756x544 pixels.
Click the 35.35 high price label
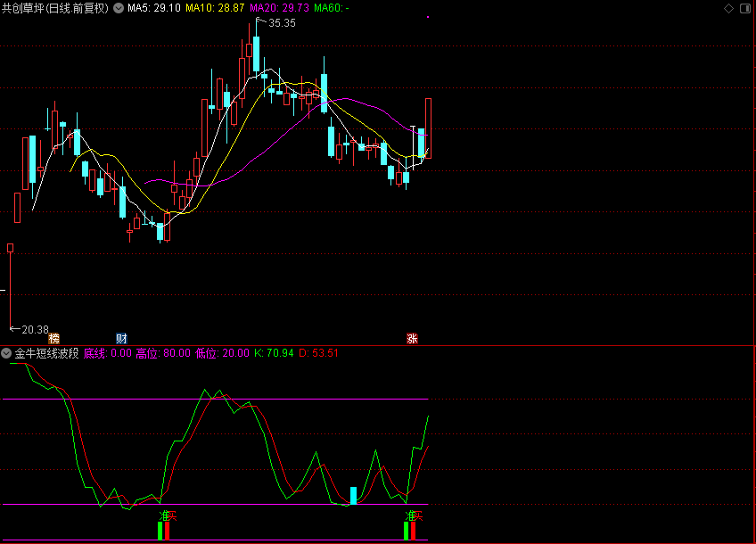click(x=282, y=22)
